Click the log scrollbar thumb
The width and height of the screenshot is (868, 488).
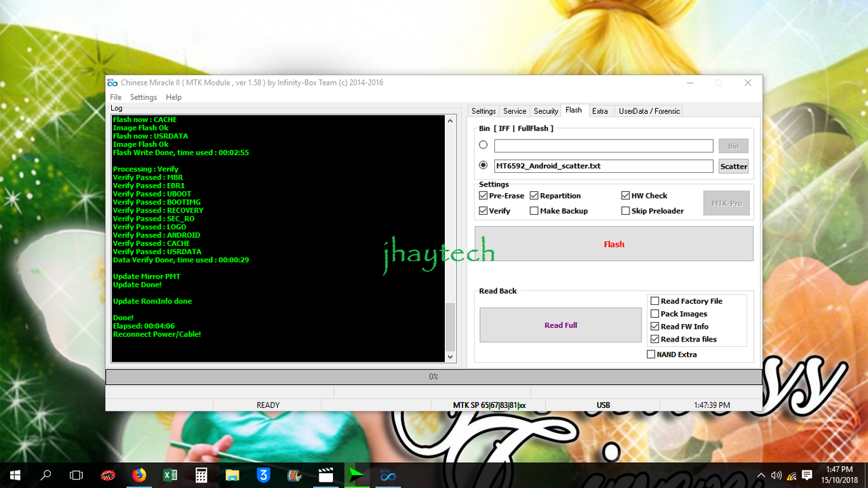[450, 326]
